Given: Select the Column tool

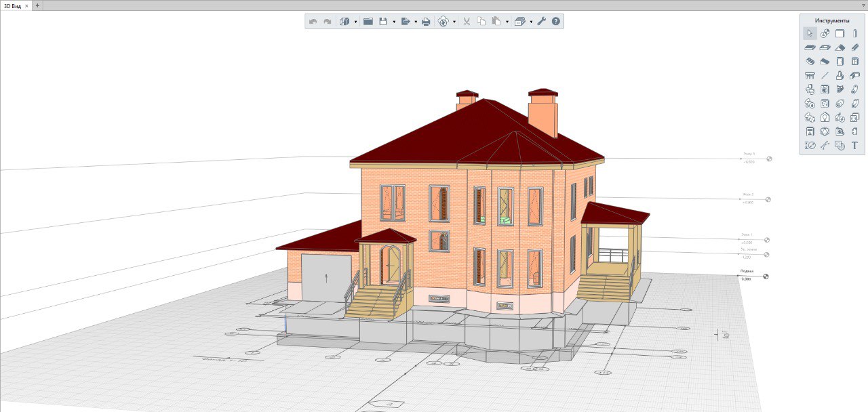Looking at the screenshot, I should click(854, 33).
